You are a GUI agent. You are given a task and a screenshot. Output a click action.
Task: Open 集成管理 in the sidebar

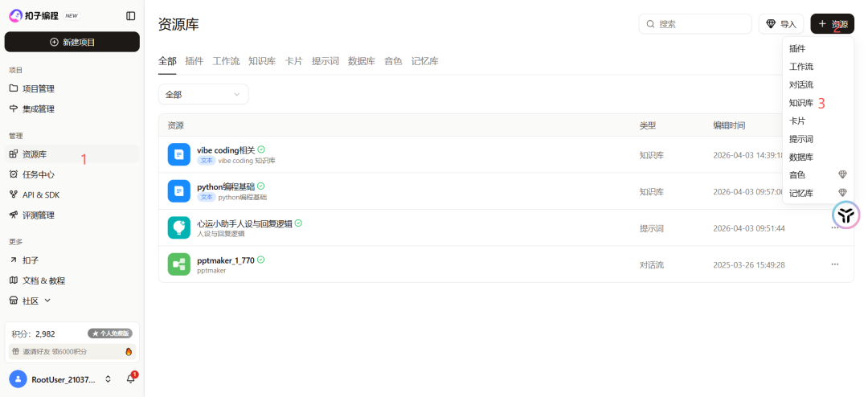click(72, 109)
